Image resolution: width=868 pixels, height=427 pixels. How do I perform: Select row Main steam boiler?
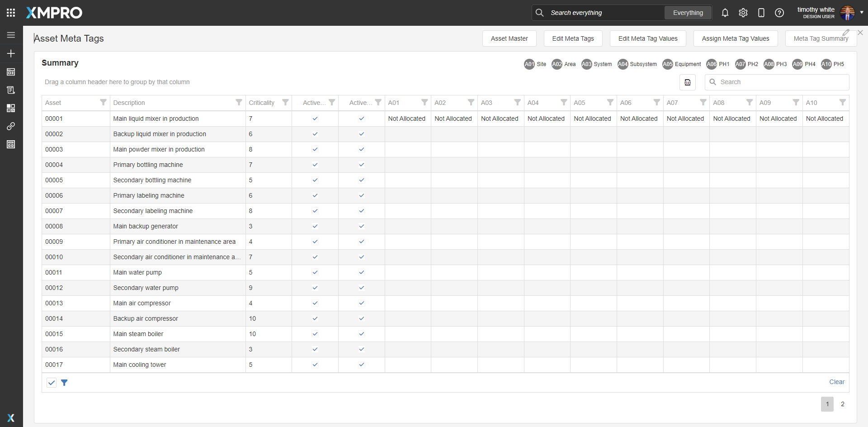coord(445,334)
